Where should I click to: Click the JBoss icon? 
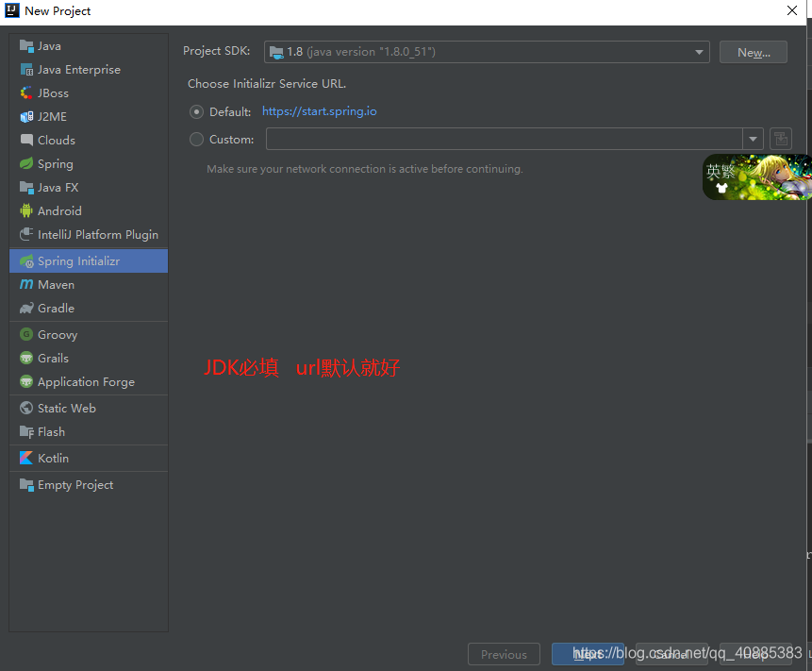(26, 93)
